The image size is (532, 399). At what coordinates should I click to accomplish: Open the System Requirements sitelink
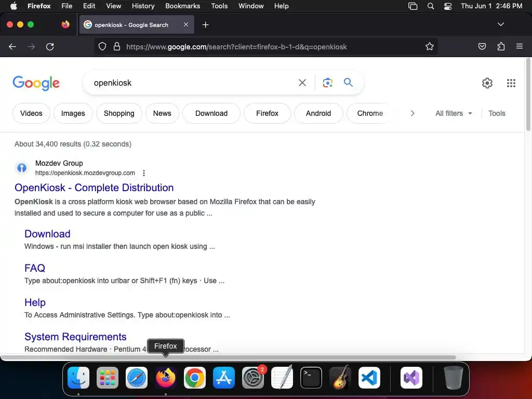(x=75, y=337)
